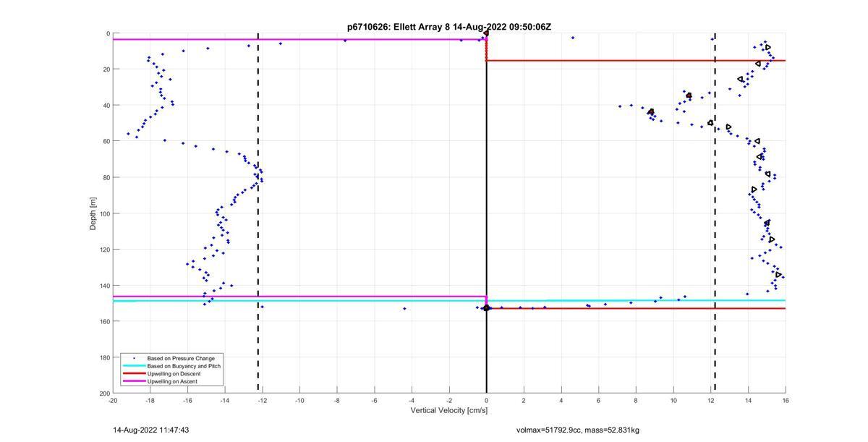Click velocity axis tick label '6'
868x442 pixels.
pos(598,400)
